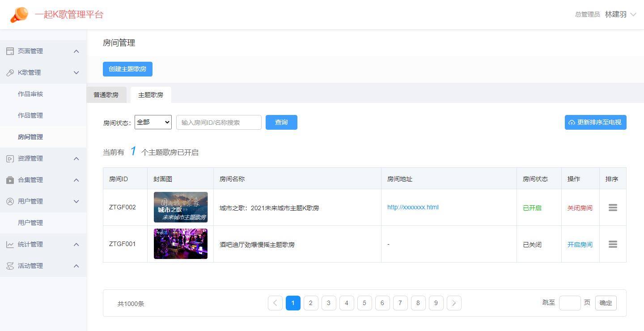Viewport: 644px width, 331px height.
Task: Go to next page arrow
Action: coord(454,303)
